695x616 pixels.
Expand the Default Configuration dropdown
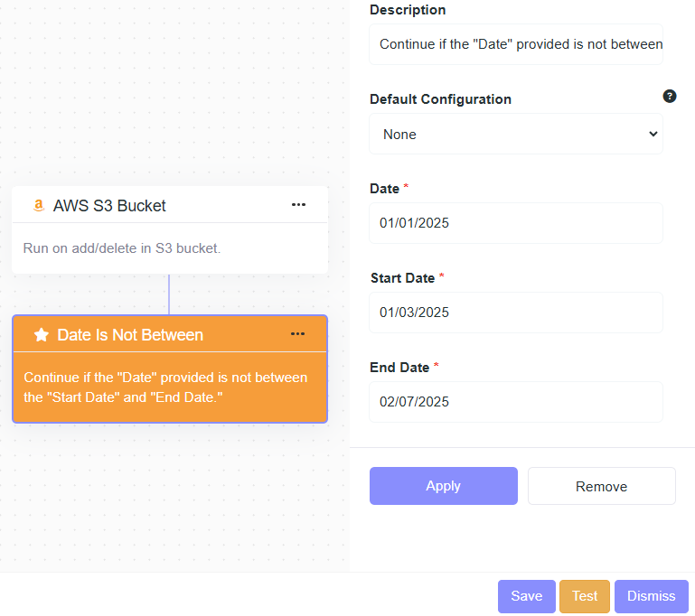516,135
